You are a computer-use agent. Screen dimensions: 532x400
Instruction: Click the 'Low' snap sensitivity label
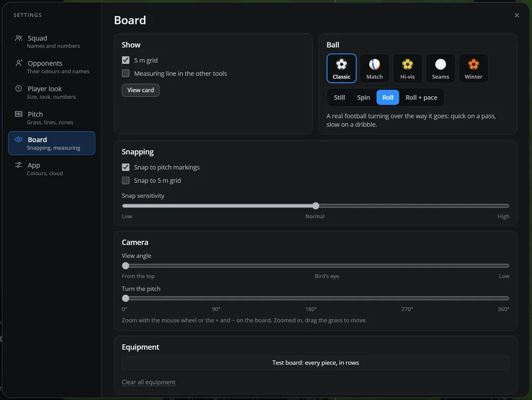click(127, 216)
